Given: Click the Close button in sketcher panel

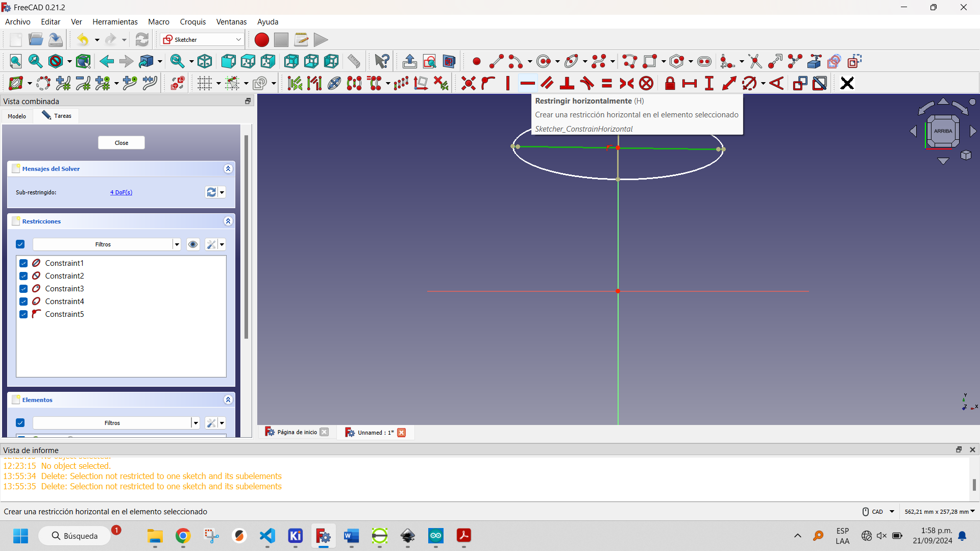Looking at the screenshot, I should tap(122, 142).
